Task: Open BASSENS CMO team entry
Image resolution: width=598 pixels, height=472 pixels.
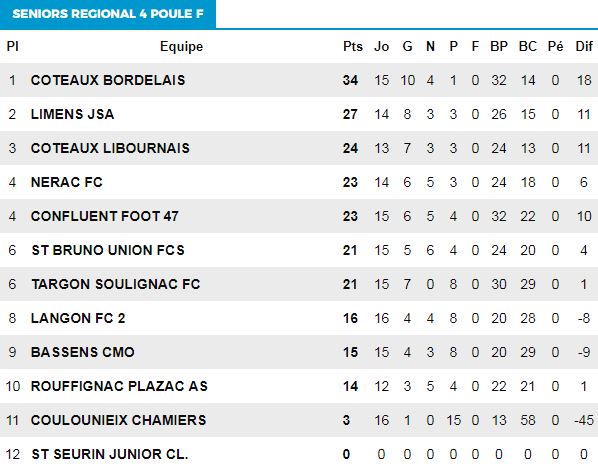Action: click(83, 352)
